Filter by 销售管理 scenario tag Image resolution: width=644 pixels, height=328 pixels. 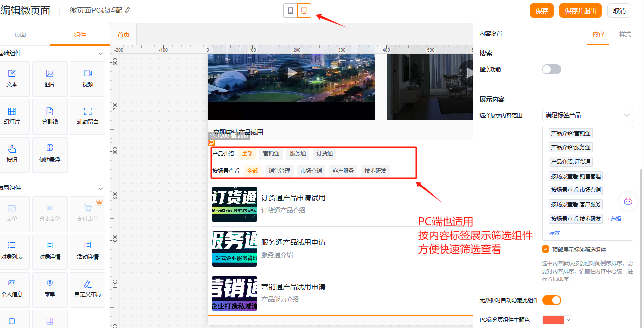279,171
